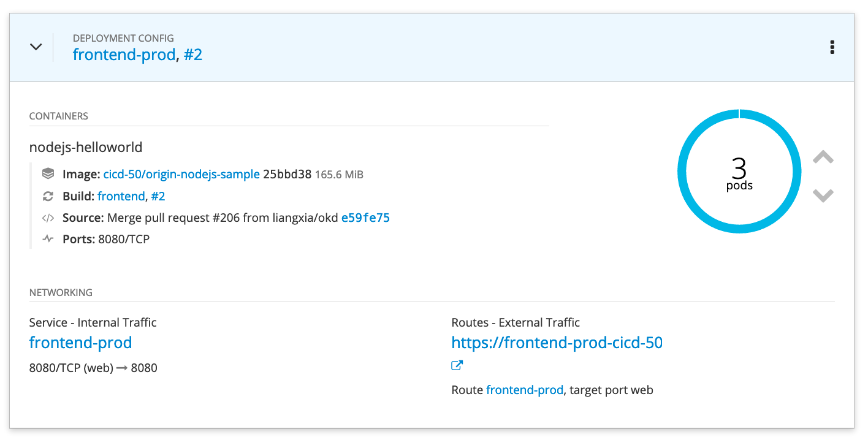Collapse the frontend-prod deployment config section
This screenshot has width=868, height=440.
[36, 47]
